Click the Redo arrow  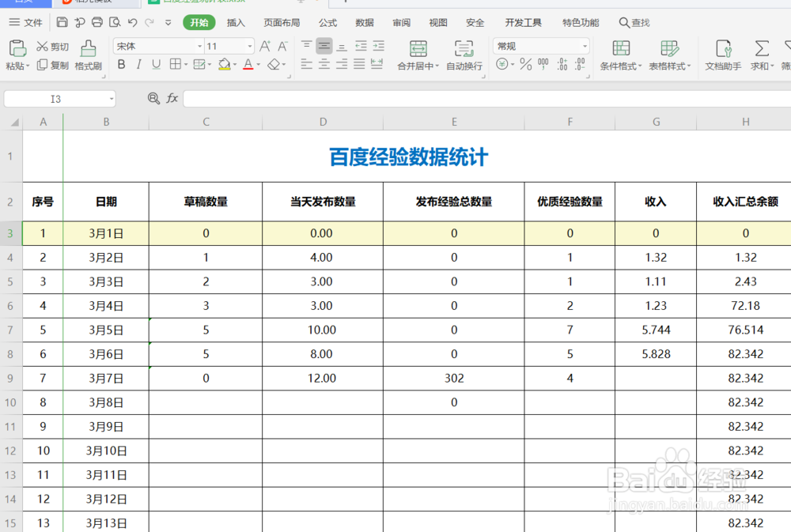pyautogui.click(x=149, y=22)
